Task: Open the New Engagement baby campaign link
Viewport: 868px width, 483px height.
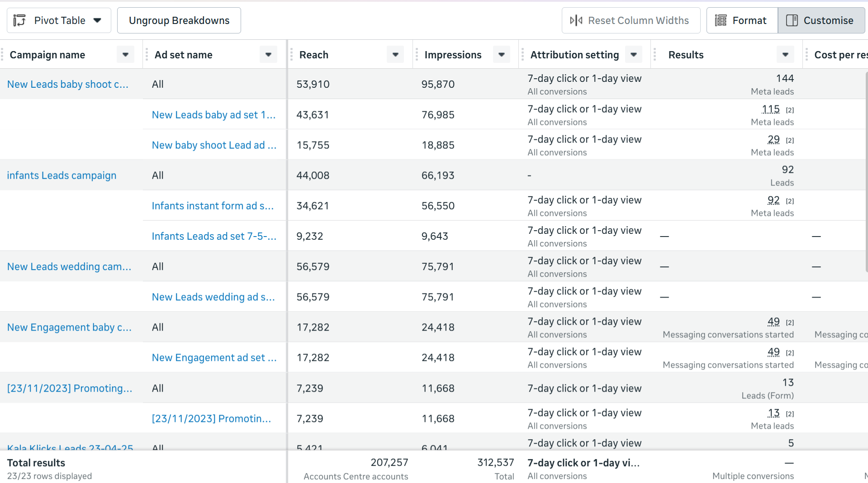Action: 69,327
